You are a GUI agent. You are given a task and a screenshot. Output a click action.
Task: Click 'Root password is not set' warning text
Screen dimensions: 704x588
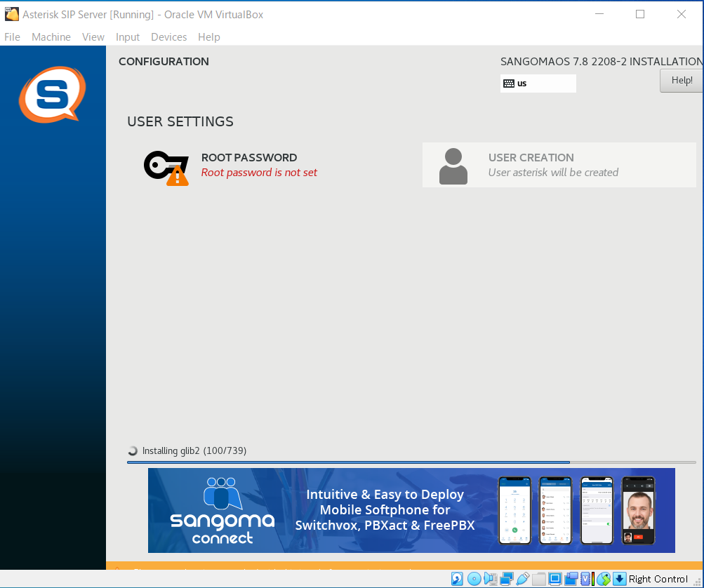(259, 173)
